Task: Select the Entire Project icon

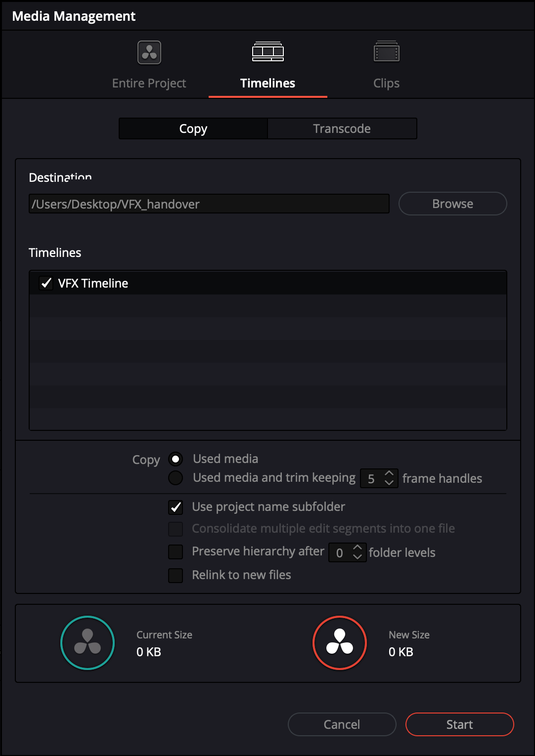Action: click(149, 52)
